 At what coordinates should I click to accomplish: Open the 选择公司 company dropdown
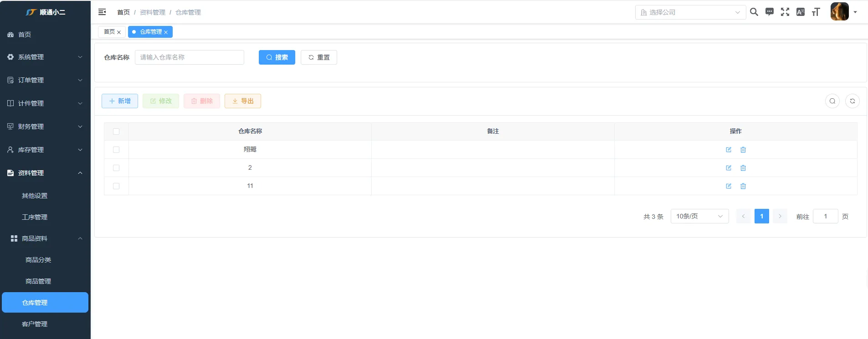(690, 12)
